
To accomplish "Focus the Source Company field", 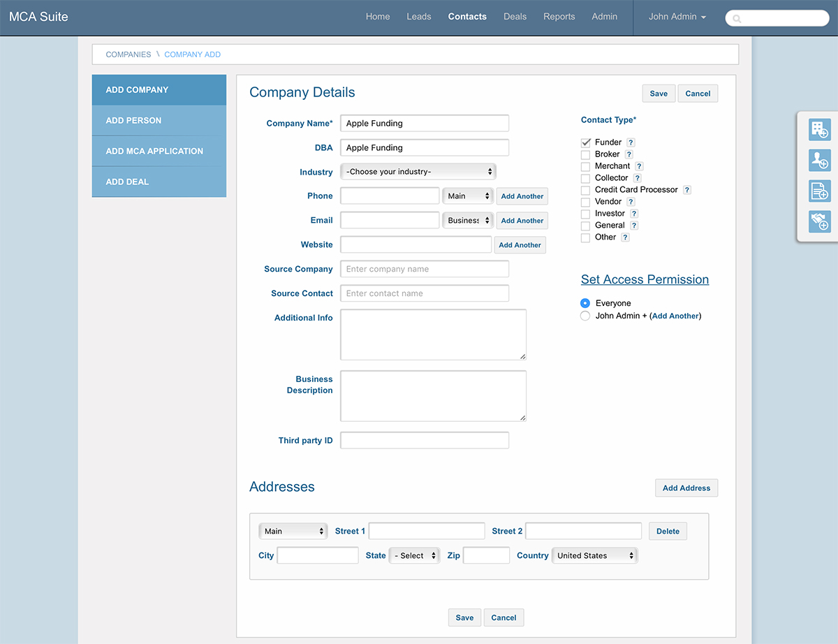I will [x=425, y=269].
